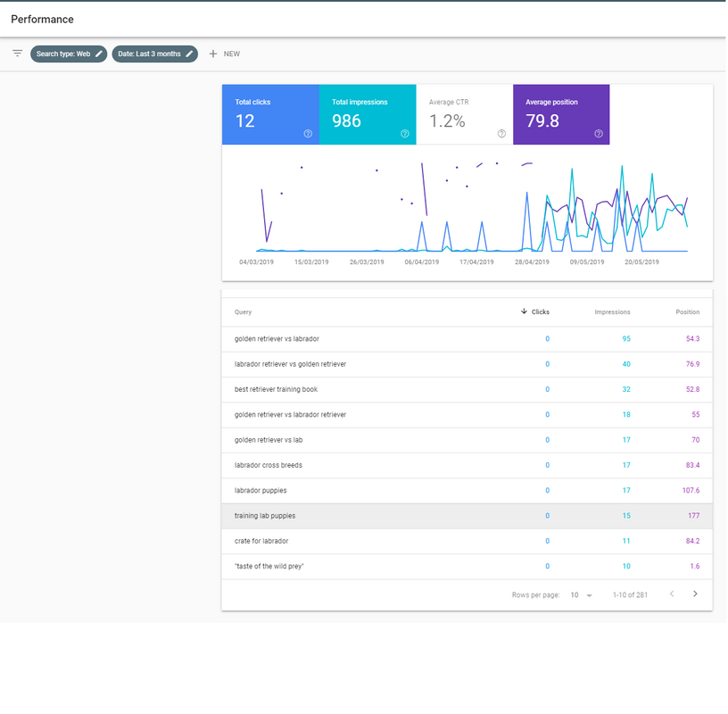This screenshot has height=714, width=728.
Task: Click chart date label 20/05/2019
Action: tap(641, 262)
